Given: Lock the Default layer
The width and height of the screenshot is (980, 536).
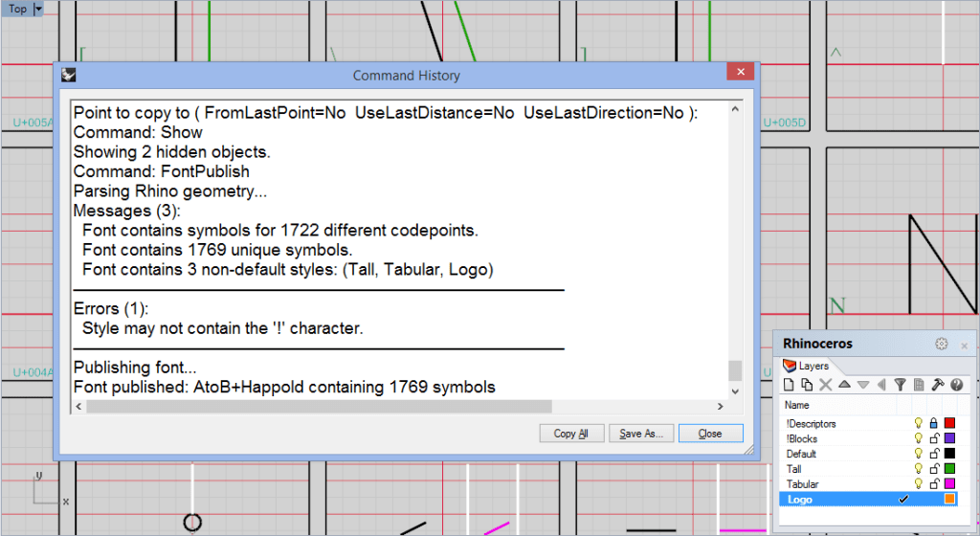Looking at the screenshot, I should click(934, 454).
